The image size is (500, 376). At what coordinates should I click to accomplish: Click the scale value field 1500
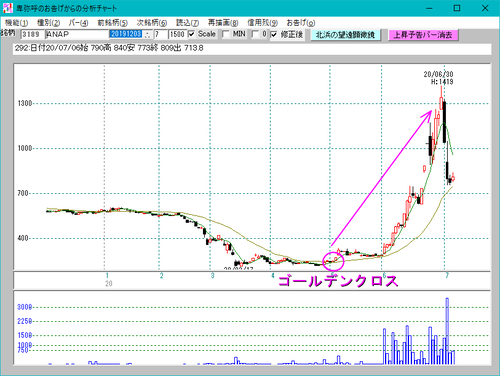177,34
